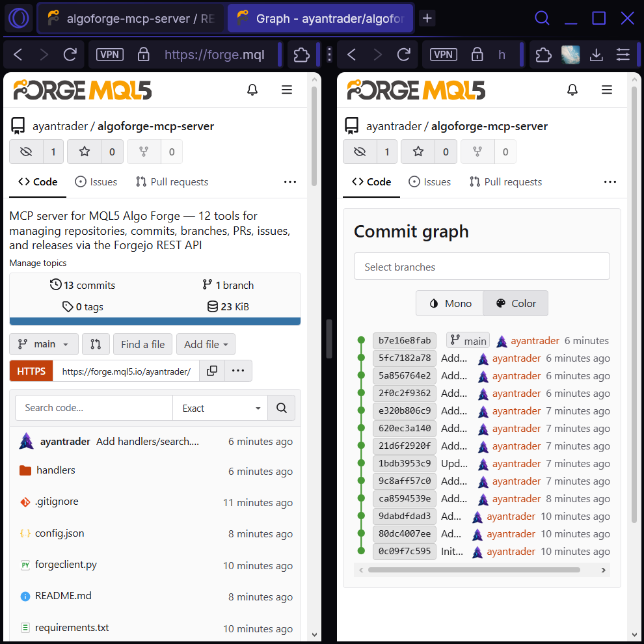
Task: Open a new browser tab
Action: point(427,18)
